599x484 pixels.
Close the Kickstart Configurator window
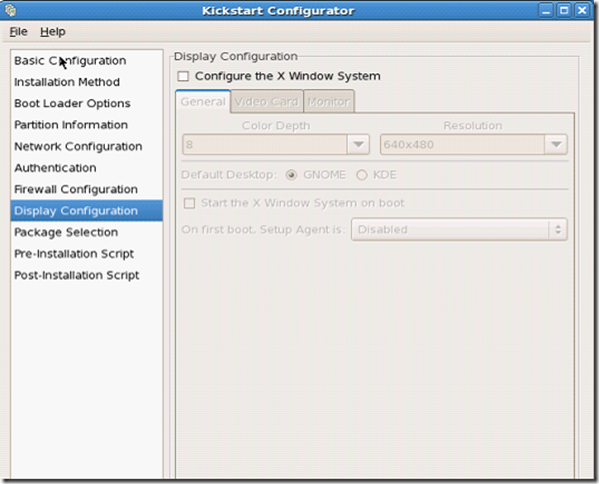coord(582,10)
